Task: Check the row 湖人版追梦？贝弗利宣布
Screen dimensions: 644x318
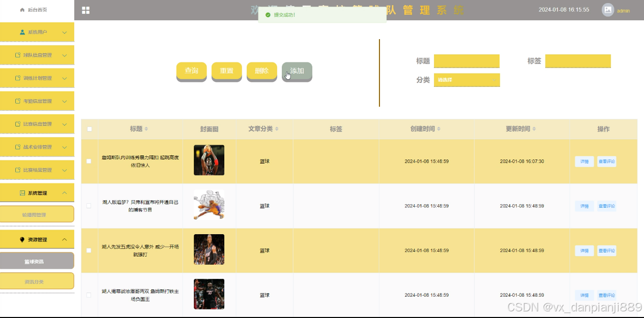Action: pyautogui.click(x=89, y=206)
